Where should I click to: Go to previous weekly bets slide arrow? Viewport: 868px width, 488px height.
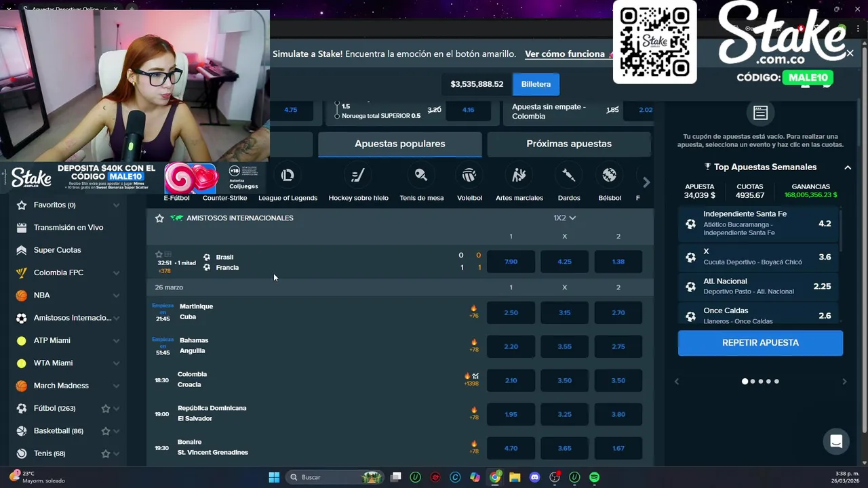pos(676,382)
